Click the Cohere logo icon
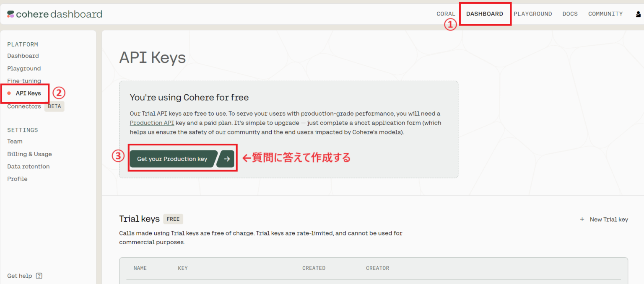Viewport: 644px width, 284px height. [x=10, y=13]
